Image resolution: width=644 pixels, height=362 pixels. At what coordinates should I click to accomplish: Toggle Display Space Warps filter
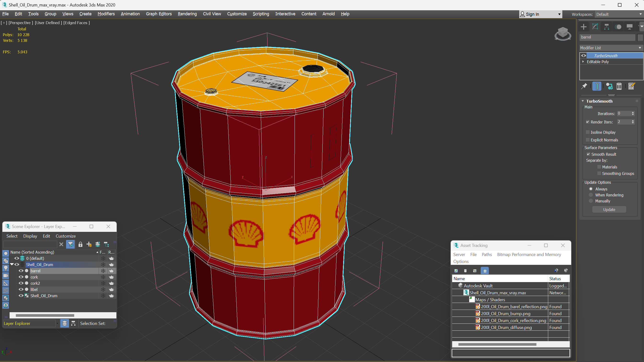tap(6, 290)
